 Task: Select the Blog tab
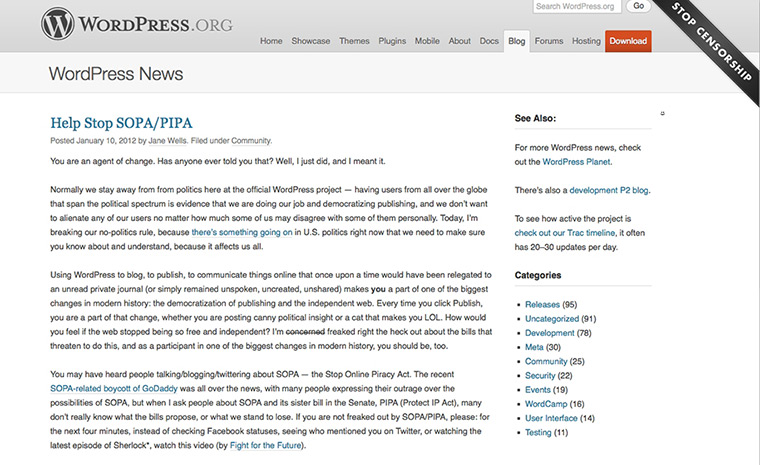(x=517, y=41)
